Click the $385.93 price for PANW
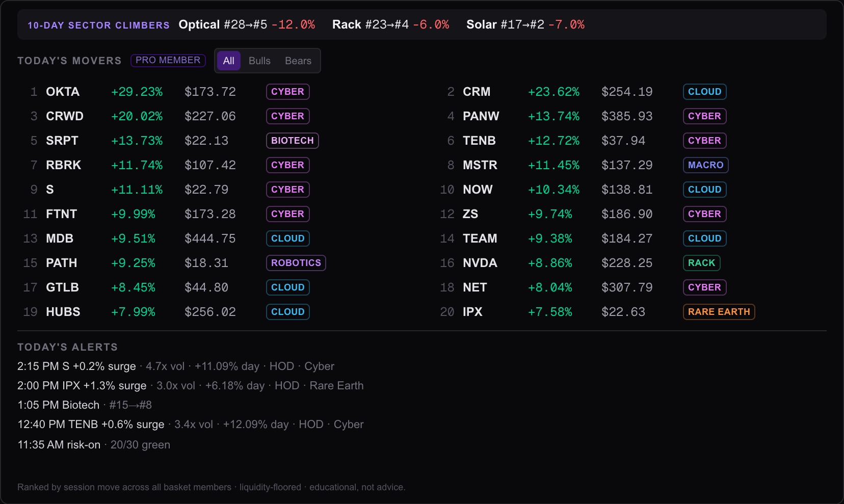This screenshot has height=504, width=844. [x=627, y=116]
